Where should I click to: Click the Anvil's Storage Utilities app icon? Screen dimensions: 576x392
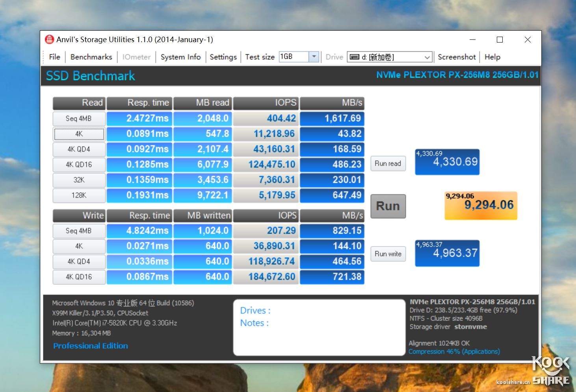[49, 39]
